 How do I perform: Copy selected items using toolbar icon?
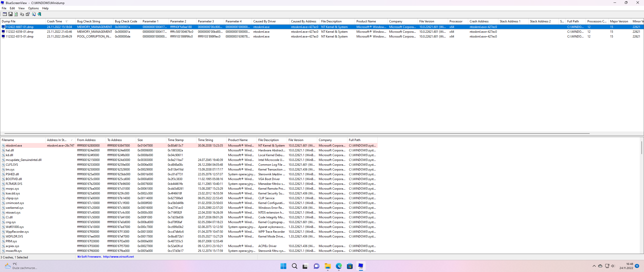click(x=22, y=14)
